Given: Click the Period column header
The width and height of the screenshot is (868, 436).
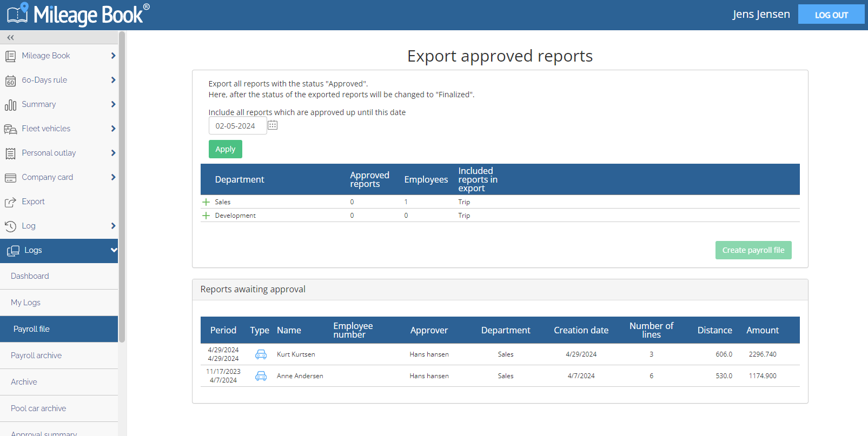Looking at the screenshot, I should 223,330.
